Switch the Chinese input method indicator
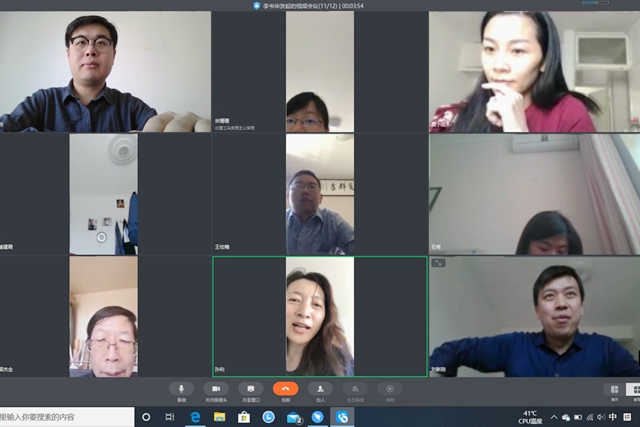Screen dimensions: 640x427 (611, 417)
